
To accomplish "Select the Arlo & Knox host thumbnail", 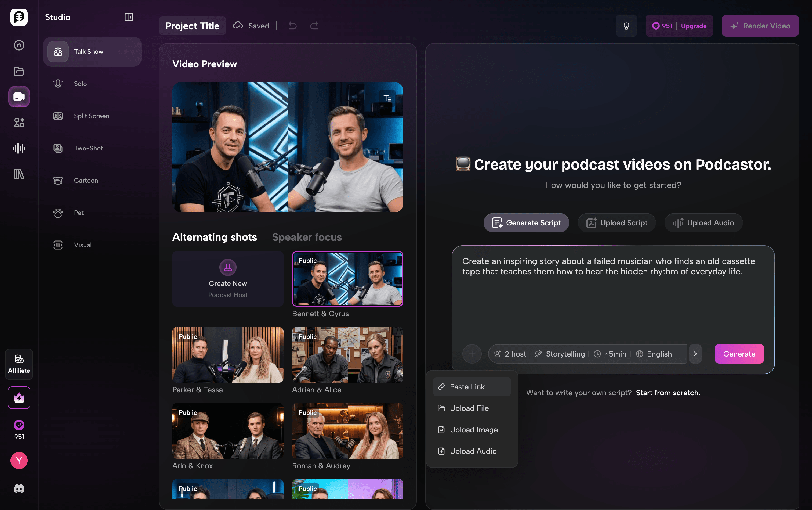I will 228,431.
